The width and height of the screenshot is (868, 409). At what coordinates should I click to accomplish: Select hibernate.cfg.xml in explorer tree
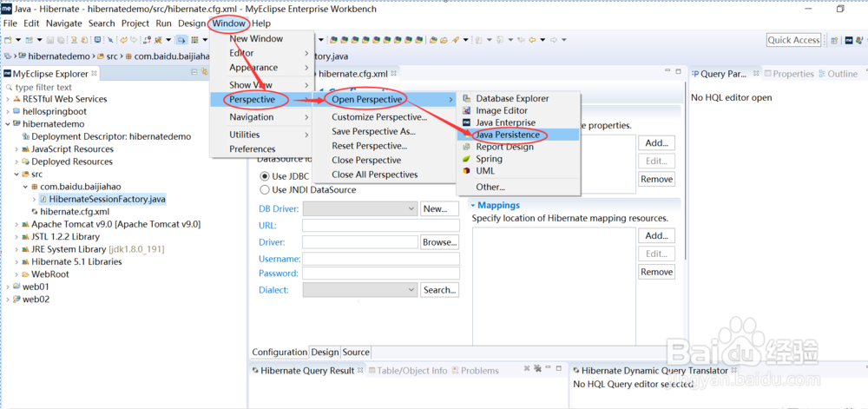[75, 211]
